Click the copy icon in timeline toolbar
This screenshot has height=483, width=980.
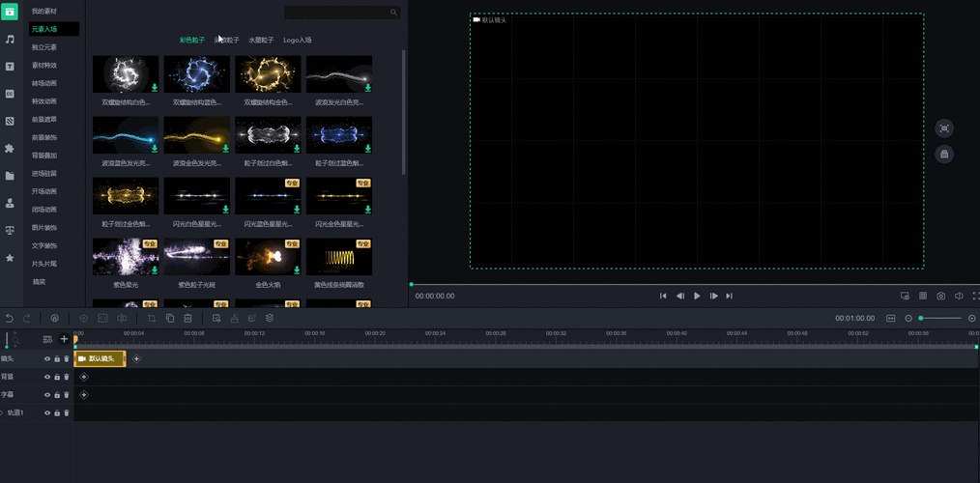(x=170, y=318)
